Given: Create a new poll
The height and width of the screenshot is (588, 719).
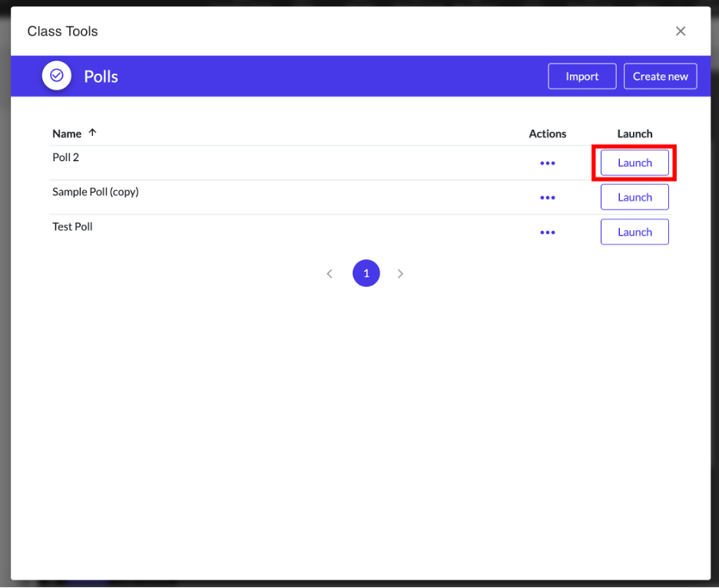Looking at the screenshot, I should pos(660,77).
